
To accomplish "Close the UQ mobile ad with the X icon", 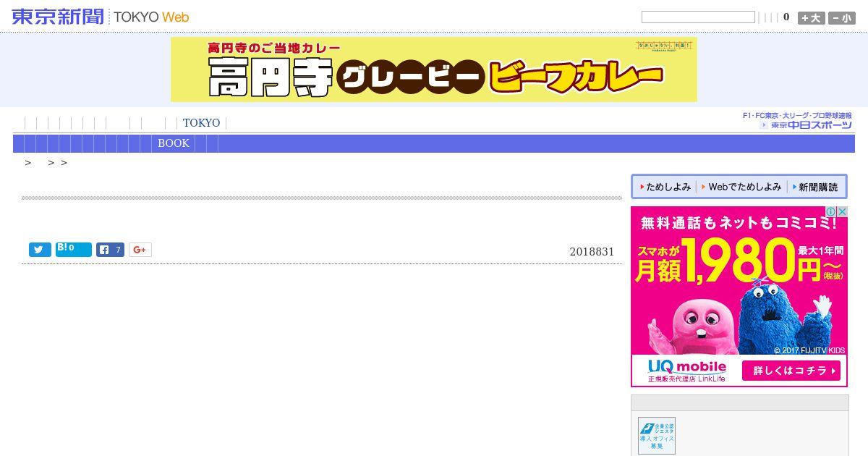I will click(x=842, y=212).
